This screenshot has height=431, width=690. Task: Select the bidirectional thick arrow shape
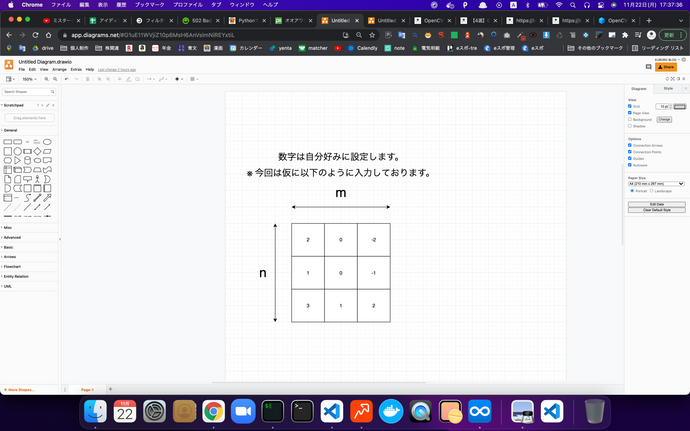(37, 198)
